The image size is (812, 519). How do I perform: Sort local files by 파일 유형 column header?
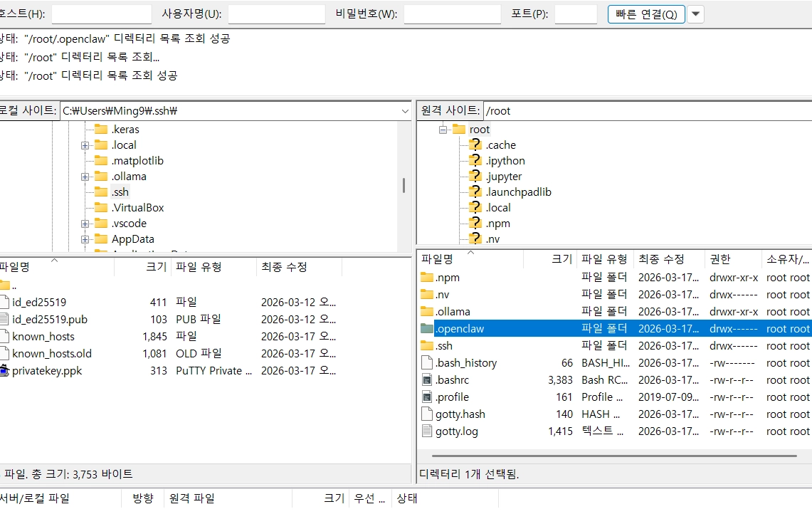pos(213,267)
